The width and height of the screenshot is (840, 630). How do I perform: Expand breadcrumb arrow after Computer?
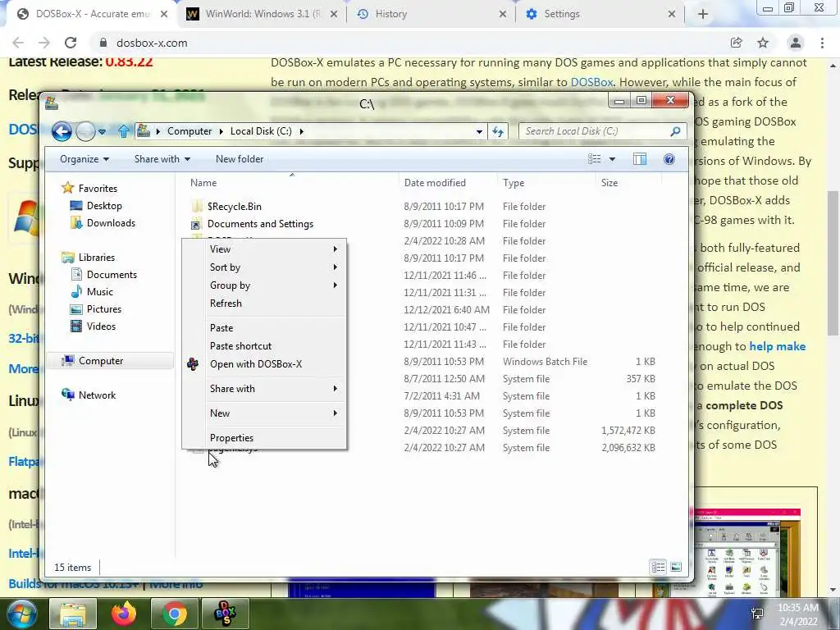[x=221, y=131]
